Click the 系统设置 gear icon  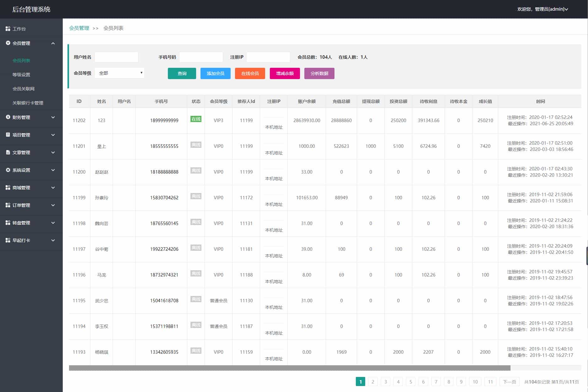(8, 170)
